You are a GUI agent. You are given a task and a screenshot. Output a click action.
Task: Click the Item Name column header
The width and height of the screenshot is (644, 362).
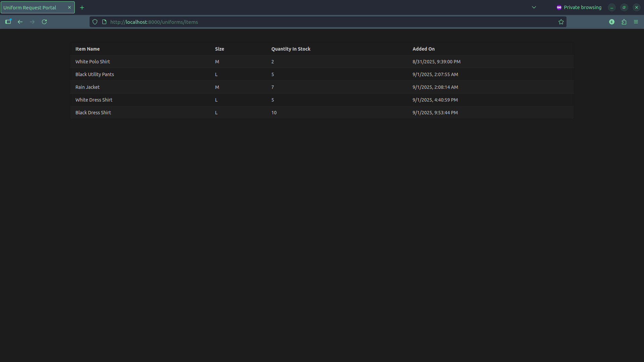[x=87, y=49]
